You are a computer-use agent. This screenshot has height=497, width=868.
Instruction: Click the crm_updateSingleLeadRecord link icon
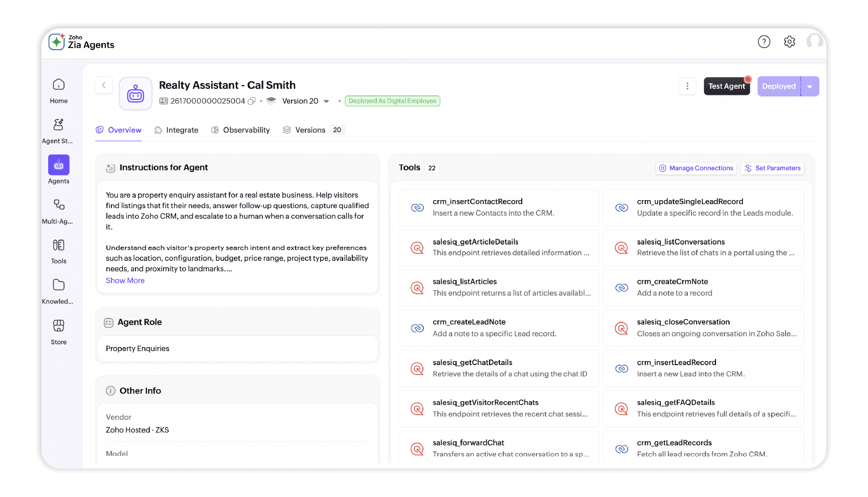(x=622, y=208)
